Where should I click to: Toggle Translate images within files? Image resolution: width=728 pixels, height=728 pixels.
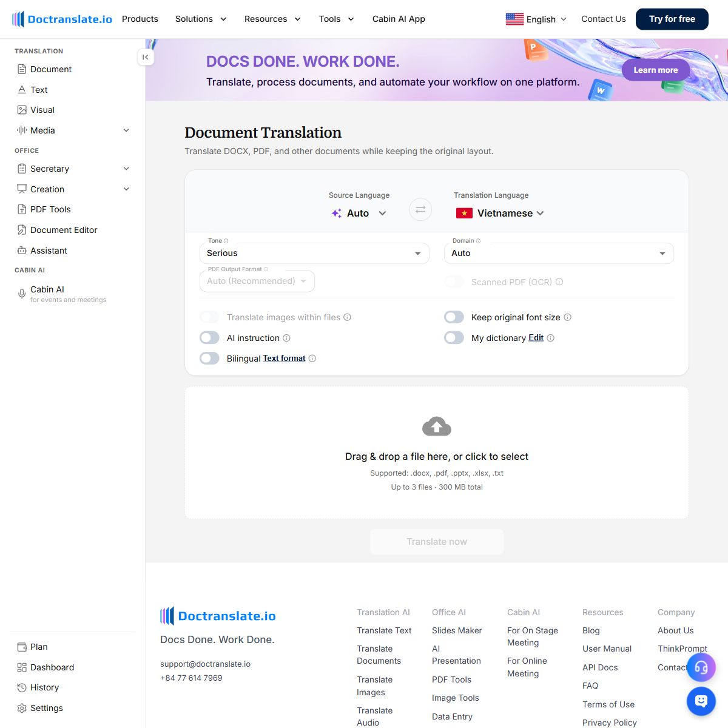tap(209, 317)
